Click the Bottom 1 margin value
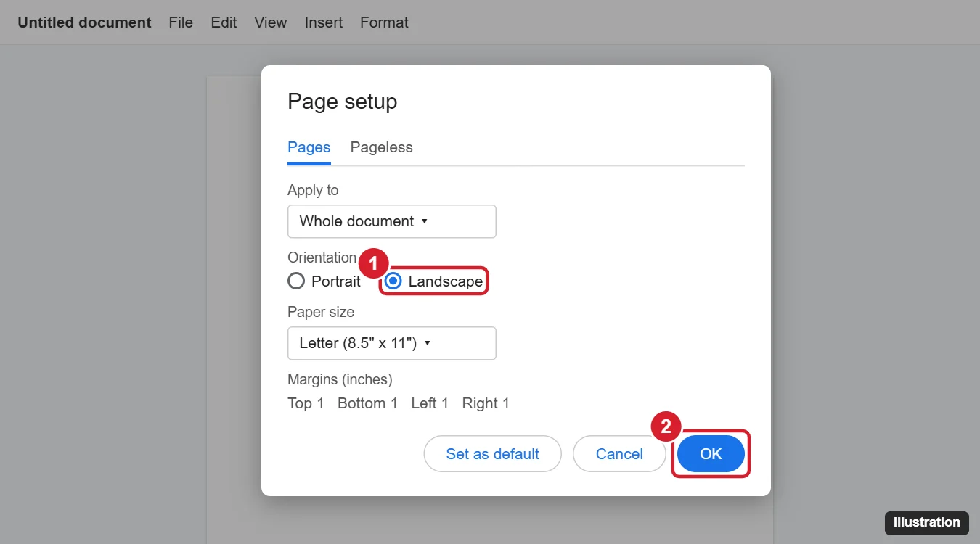This screenshot has height=544, width=980. (367, 403)
